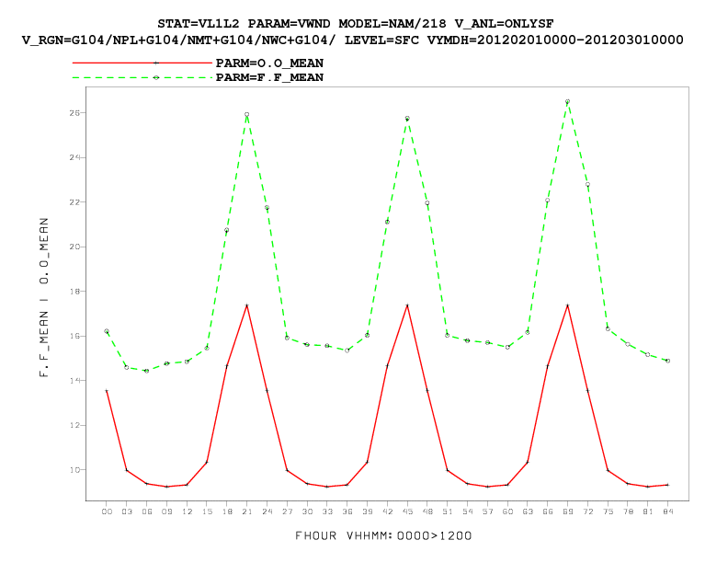Click x-axis tick label 39
This screenshot has width=728, height=563.
[368, 511]
